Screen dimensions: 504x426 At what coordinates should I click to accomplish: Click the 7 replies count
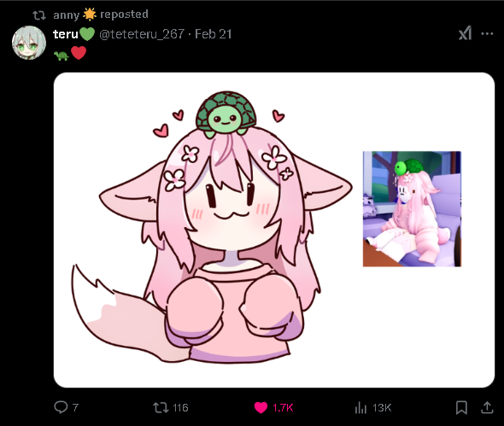75,408
